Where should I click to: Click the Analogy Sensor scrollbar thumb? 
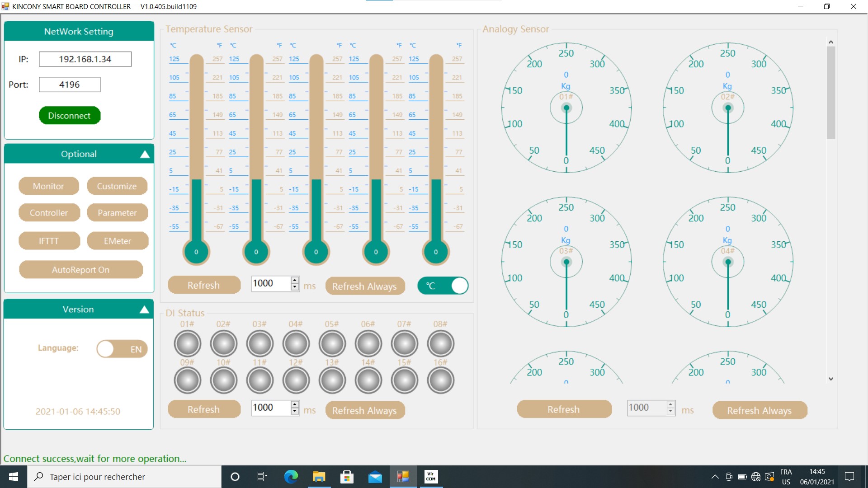[x=830, y=93]
